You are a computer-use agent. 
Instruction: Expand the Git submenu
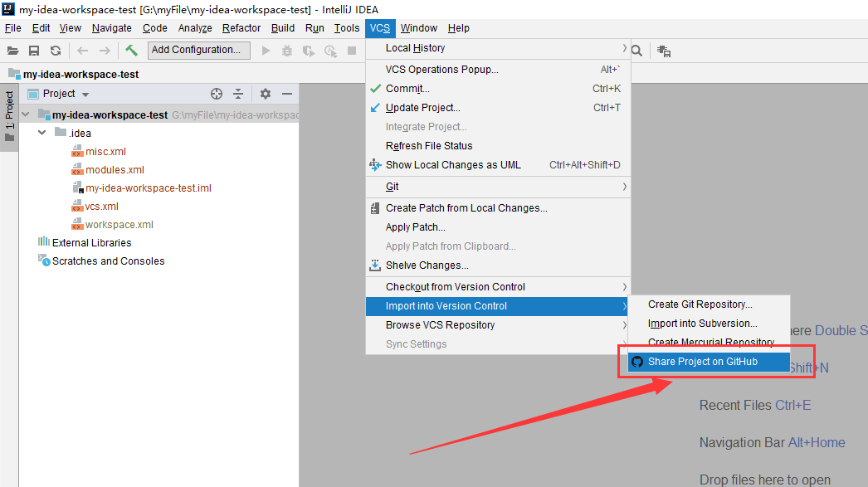click(498, 187)
